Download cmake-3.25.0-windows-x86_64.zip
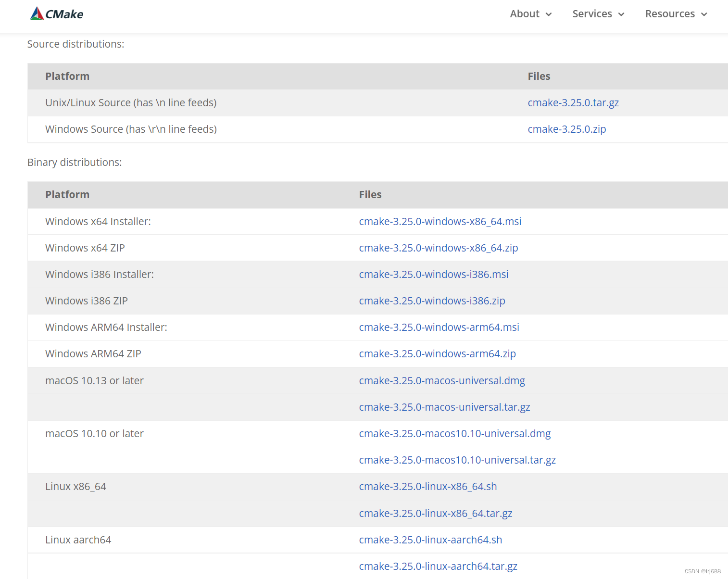728x579 pixels. click(x=439, y=248)
